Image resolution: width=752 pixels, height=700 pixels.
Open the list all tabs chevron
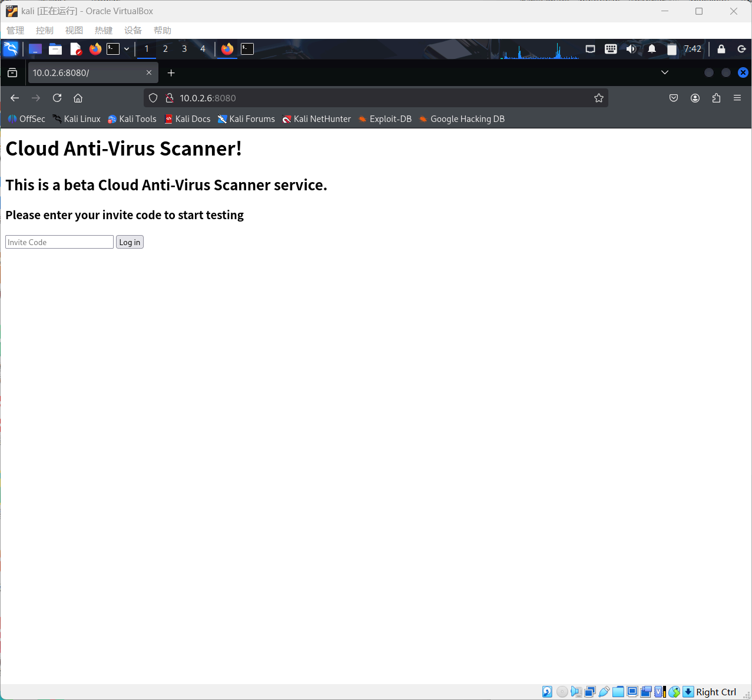coord(665,72)
